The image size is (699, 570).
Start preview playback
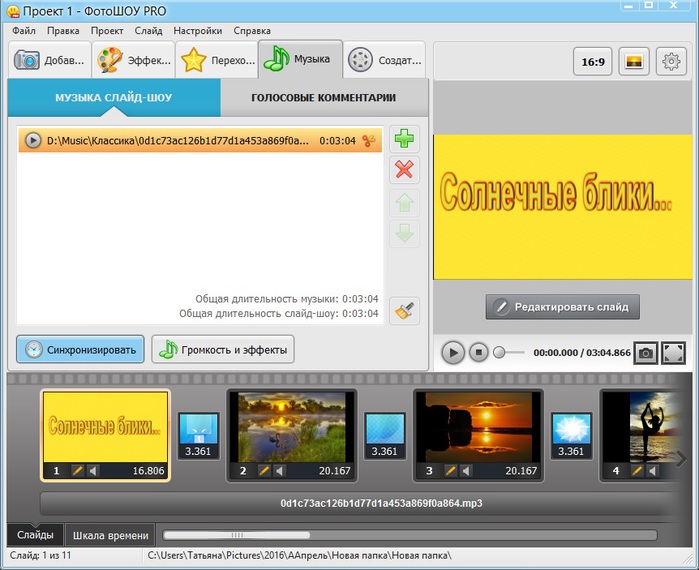[x=453, y=353]
